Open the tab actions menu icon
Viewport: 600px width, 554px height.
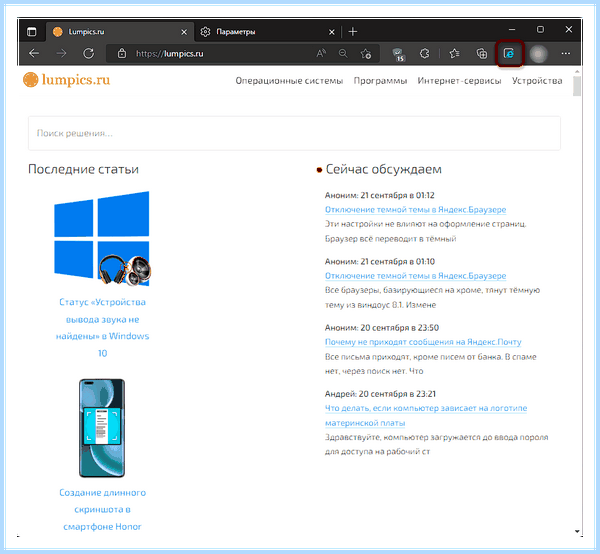32,32
